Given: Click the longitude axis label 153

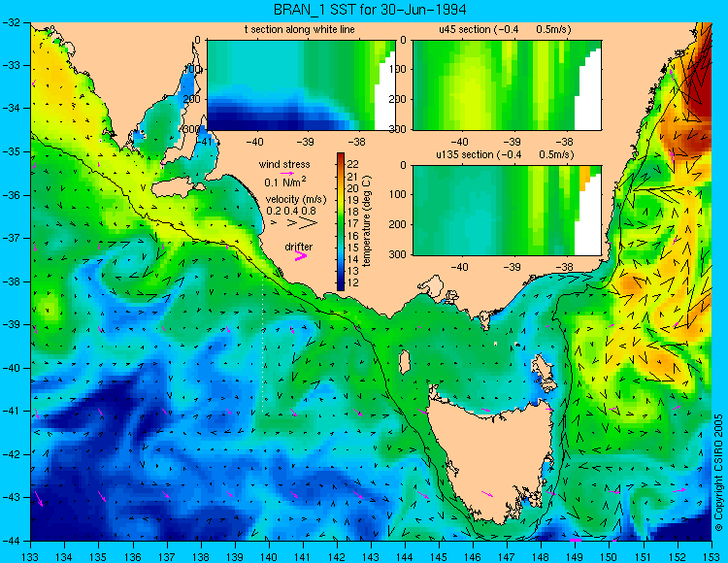Looking at the screenshot, I should point(711,557).
